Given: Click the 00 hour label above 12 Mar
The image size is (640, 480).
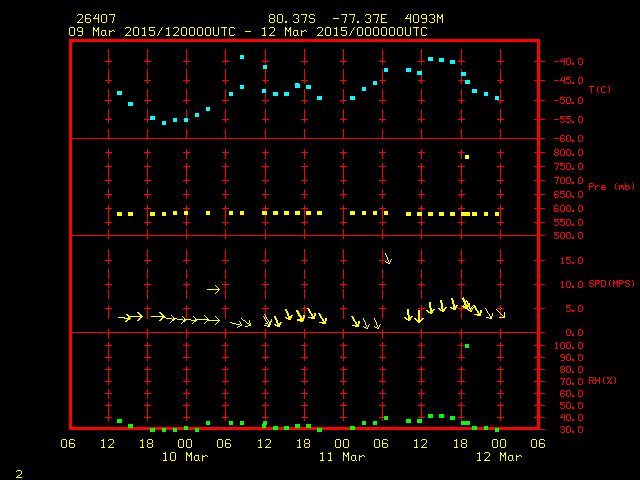Looking at the screenshot, I should click(x=499, y=444).
